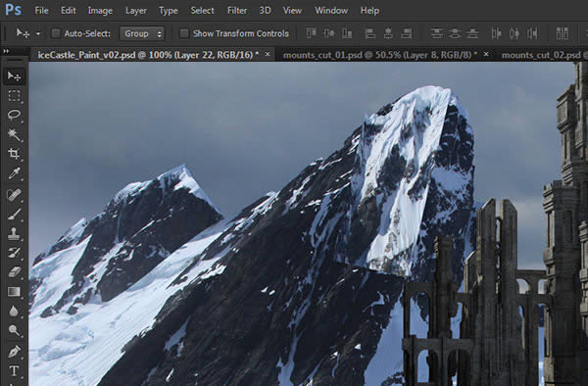Screen dimensions: 588x386
Task: Select the Eraser tool
Action: (15, 271)
